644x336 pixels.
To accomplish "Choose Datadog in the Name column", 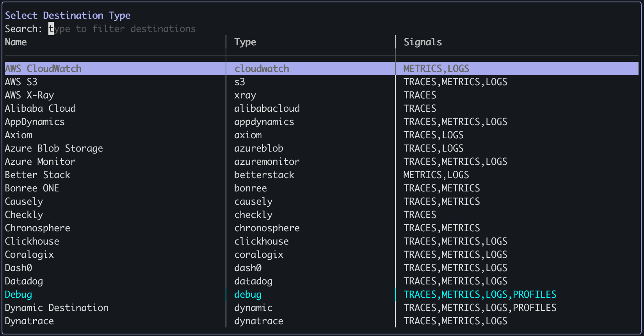I will [24, 281].
